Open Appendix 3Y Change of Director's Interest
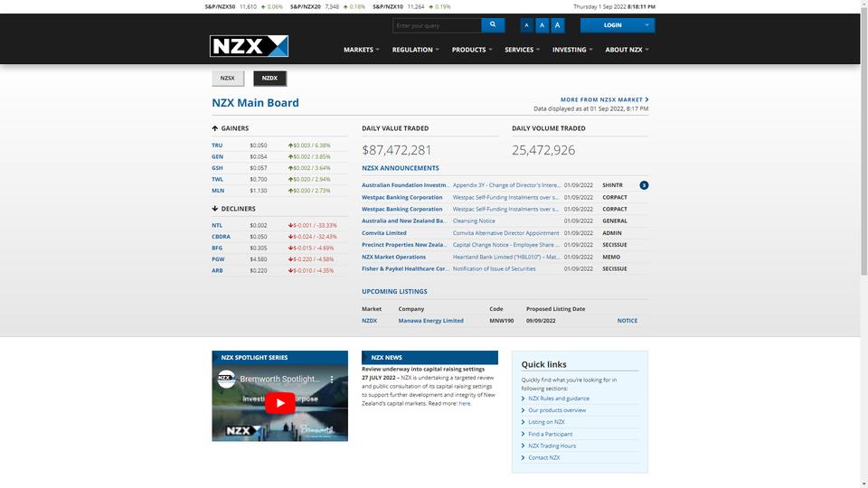The height and width of the screenshot is (488, 868). pyautogui.click(x=506, y=185)
